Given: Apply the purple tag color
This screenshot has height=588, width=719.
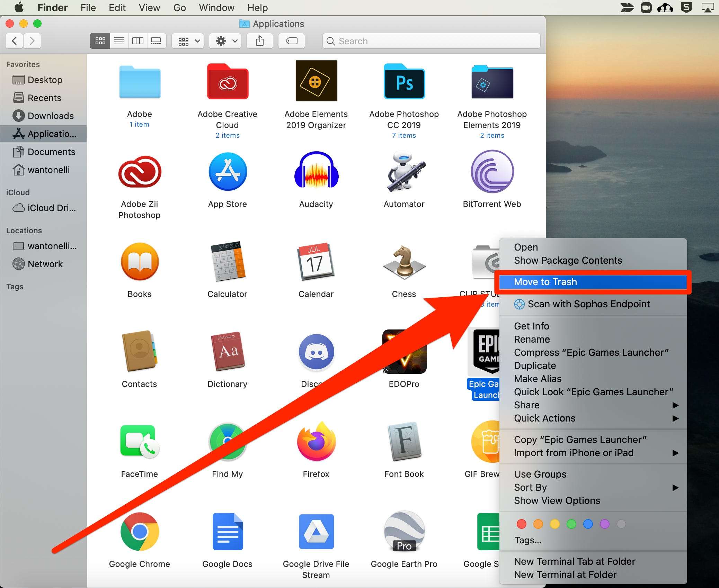Looking at the screenshot, I should [604, 524].
